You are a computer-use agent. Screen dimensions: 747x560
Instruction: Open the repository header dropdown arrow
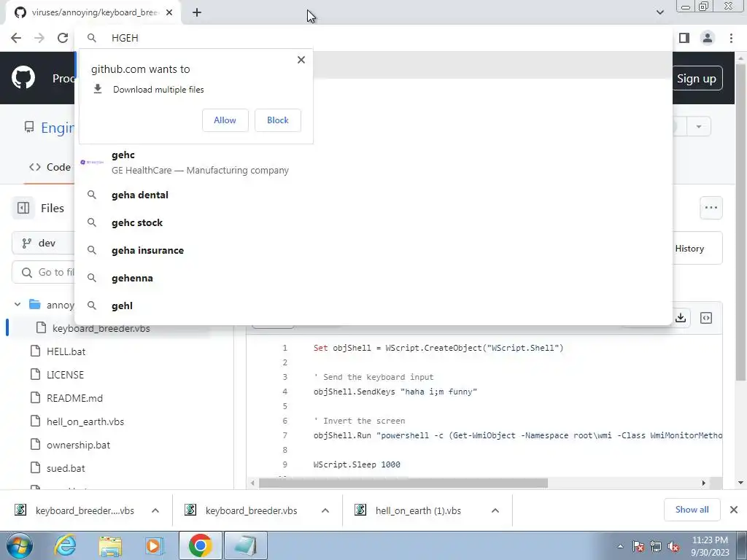pos(699,127)
